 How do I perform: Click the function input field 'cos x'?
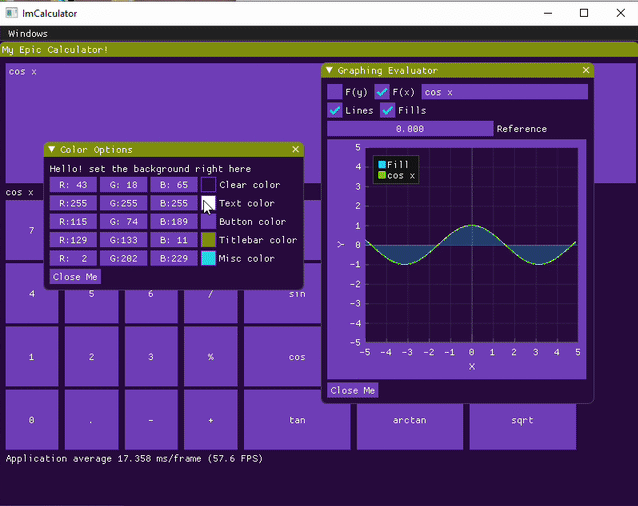click(505, 92)
